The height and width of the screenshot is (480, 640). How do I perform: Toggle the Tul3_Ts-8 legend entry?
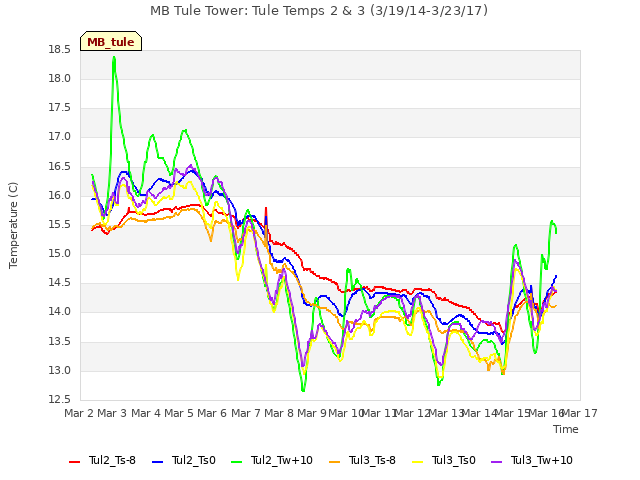(362, 460)
